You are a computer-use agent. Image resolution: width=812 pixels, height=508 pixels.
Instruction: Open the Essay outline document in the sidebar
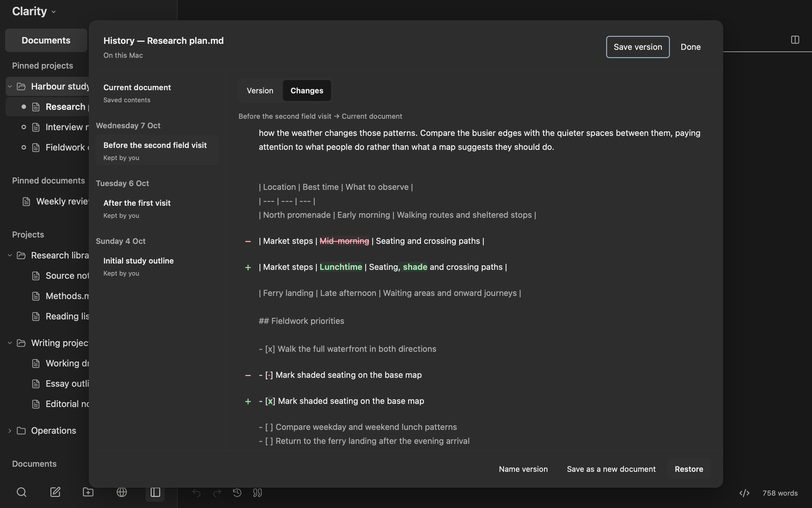[47, 384]
